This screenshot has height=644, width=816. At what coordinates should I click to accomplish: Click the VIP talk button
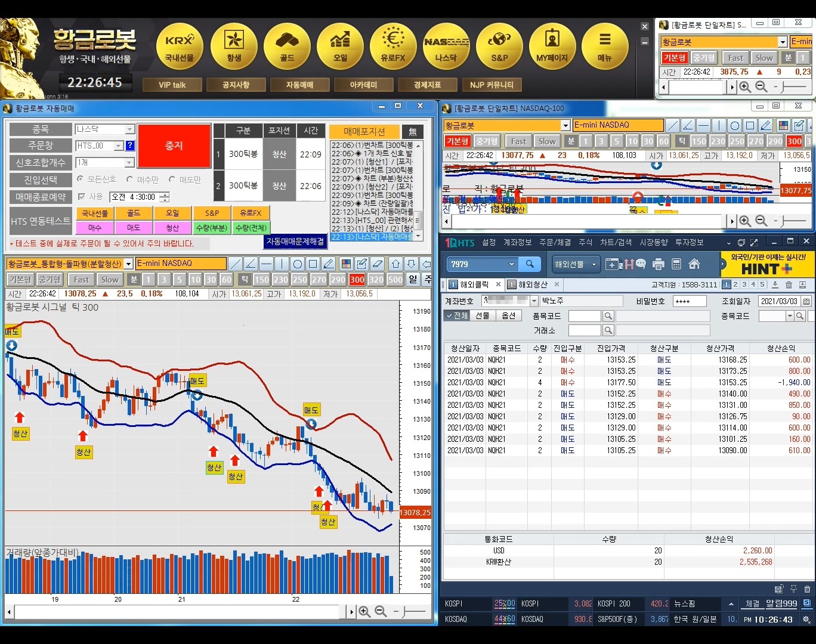172,85
